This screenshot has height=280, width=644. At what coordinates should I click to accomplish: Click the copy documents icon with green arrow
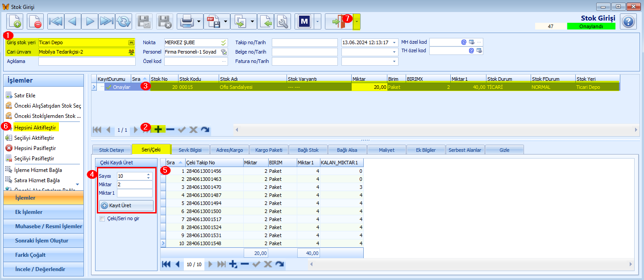pos(240,21)
